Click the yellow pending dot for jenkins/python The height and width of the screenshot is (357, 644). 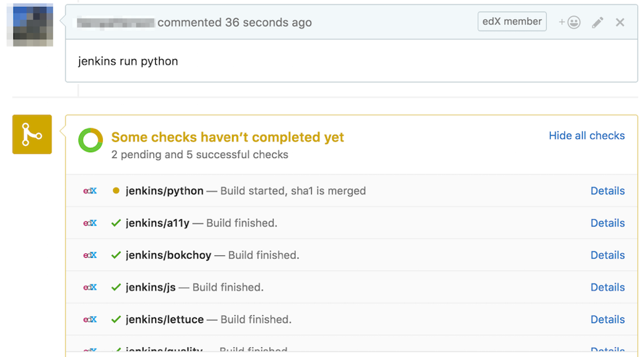(x=116, y=191)
